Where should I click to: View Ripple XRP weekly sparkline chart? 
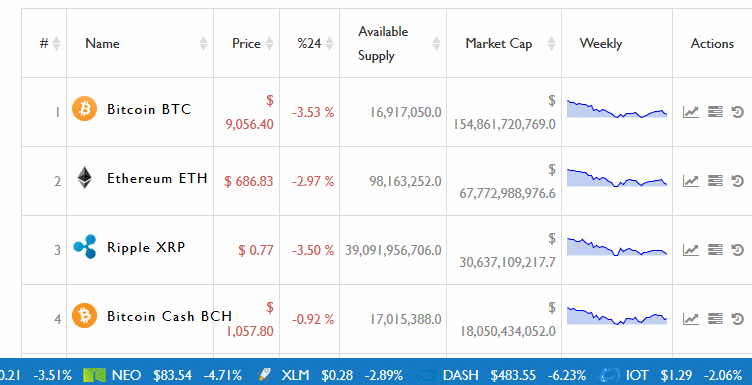point(617,246)
